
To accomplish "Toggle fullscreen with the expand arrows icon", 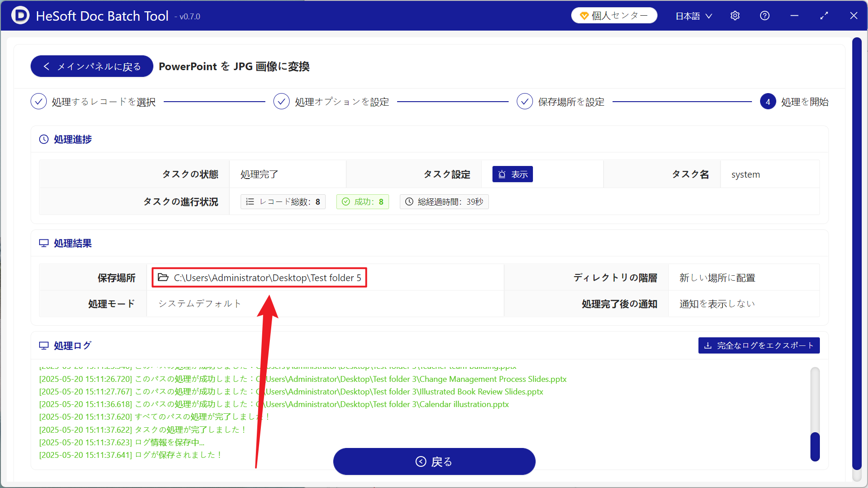I will (x=824, y=16).
